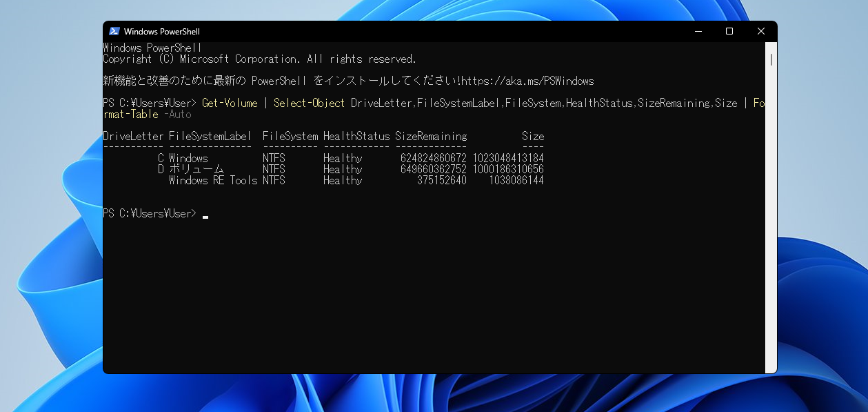
Task: Click the 'Windows' volume label
Action: tap(188, 158)
